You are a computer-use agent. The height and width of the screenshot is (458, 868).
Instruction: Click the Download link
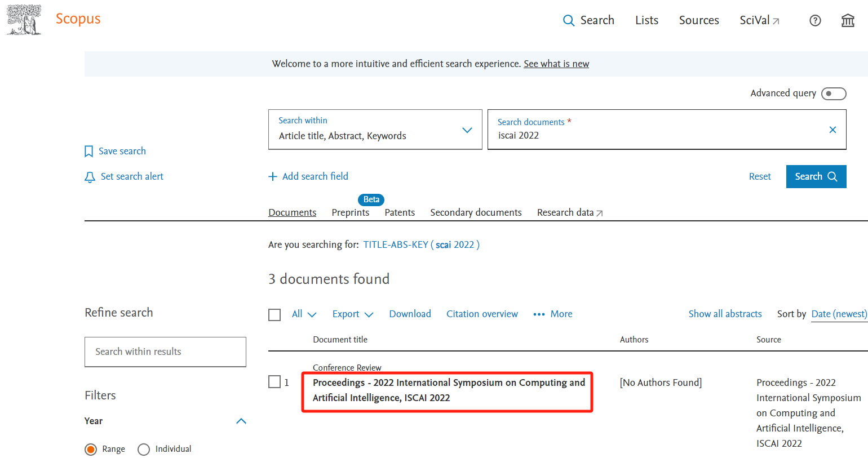click(410, 314)
